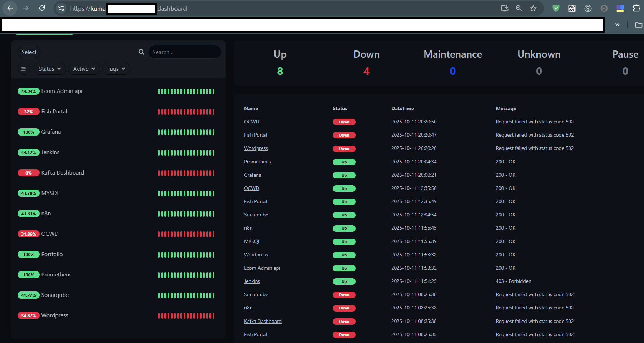The width and height of the screenshot is (644, 343).
Task: Expand the Tags filter dropdown
Action: (x=116, y=69)
